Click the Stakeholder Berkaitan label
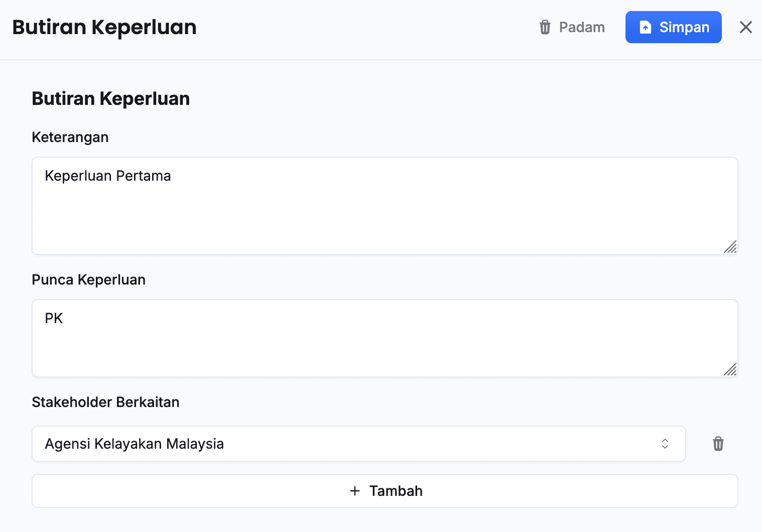762x532 pixels. [x=105, y=402]
